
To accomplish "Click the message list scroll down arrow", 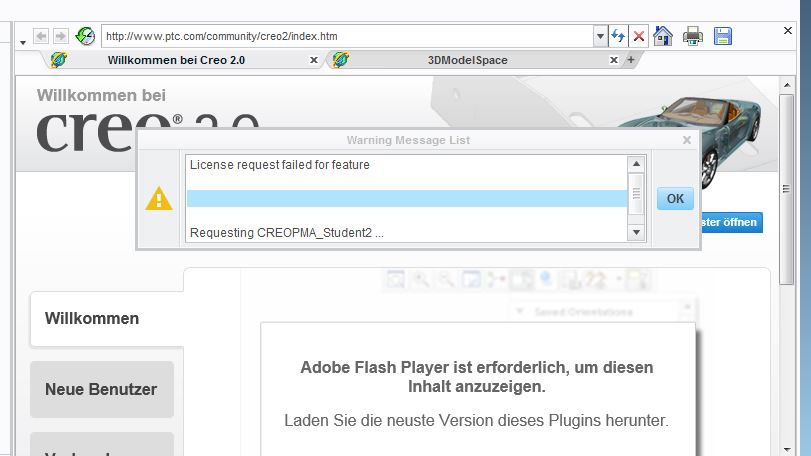I will pyautogui.click(x=636, y=233).
